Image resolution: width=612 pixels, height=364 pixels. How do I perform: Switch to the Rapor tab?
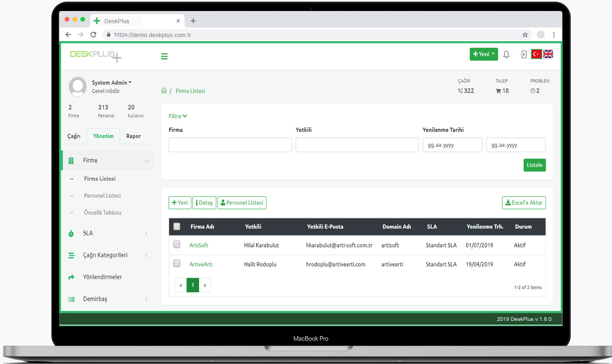133,136
